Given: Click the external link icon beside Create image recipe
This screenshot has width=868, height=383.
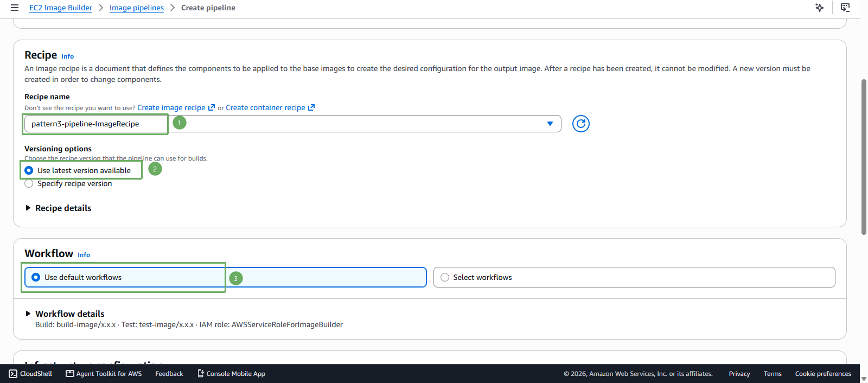Looking at the screenshot, I should pos(212,107).
